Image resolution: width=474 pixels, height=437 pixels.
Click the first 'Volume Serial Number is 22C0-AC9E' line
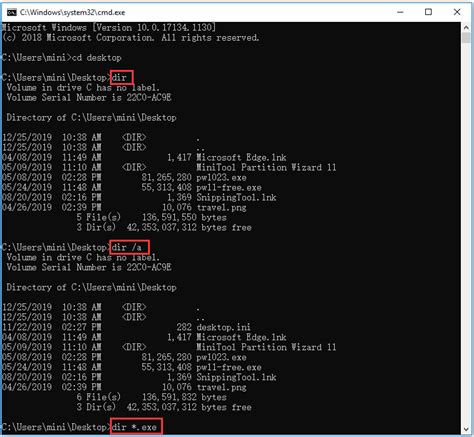(89, 97)
